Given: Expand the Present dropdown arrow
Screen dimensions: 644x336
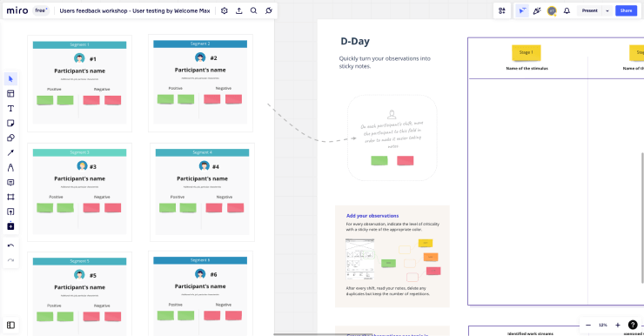Looking at the screenshot, I should [x=607, y=10].
